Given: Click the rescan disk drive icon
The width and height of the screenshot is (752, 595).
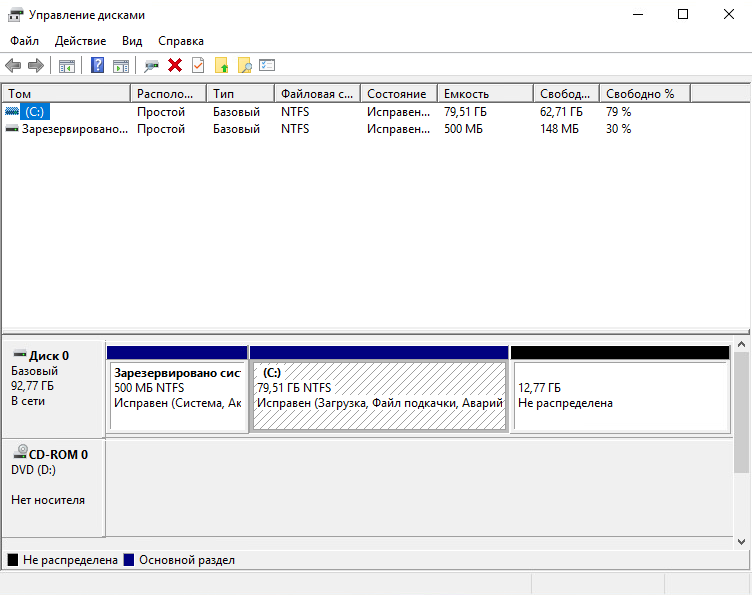Looking at the screenshot, I should [x=151, y=65].
